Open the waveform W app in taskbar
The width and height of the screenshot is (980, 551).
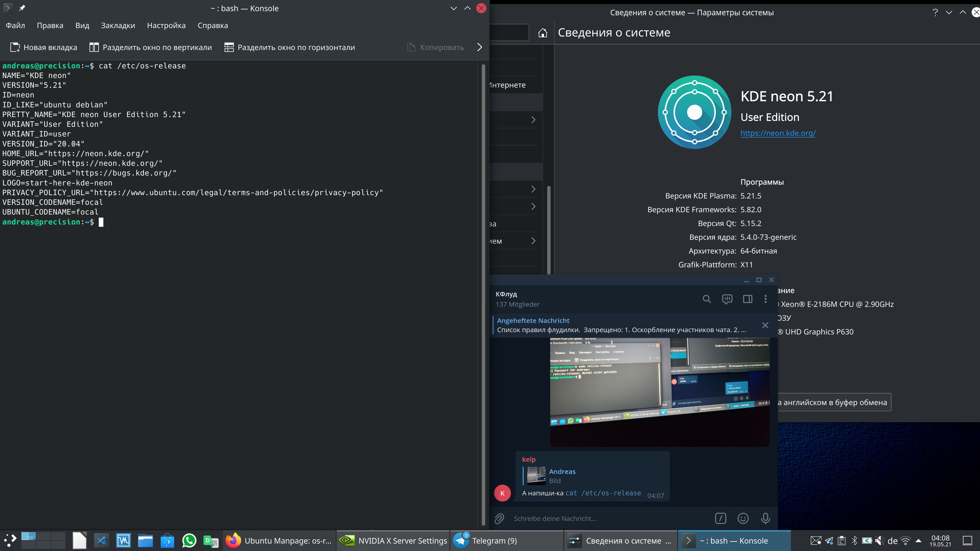point(123,540)
